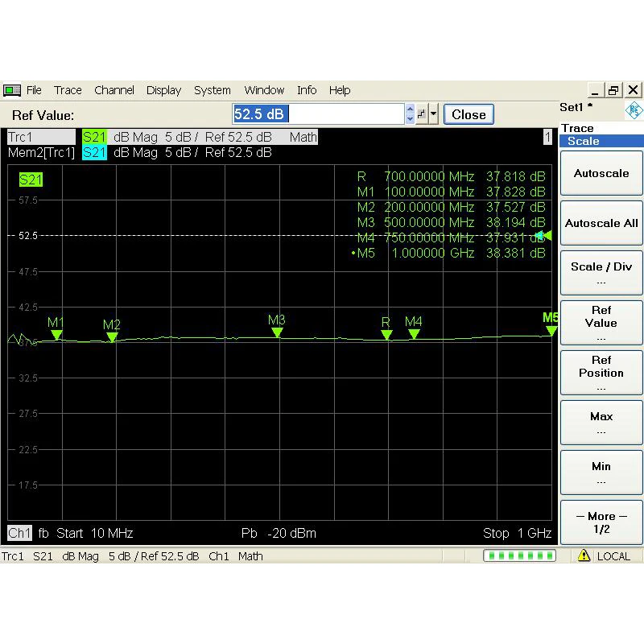Click the LOCAL warning triangle icon
Viewport: 644px width, 644px height.
click(x=584, y=556)
